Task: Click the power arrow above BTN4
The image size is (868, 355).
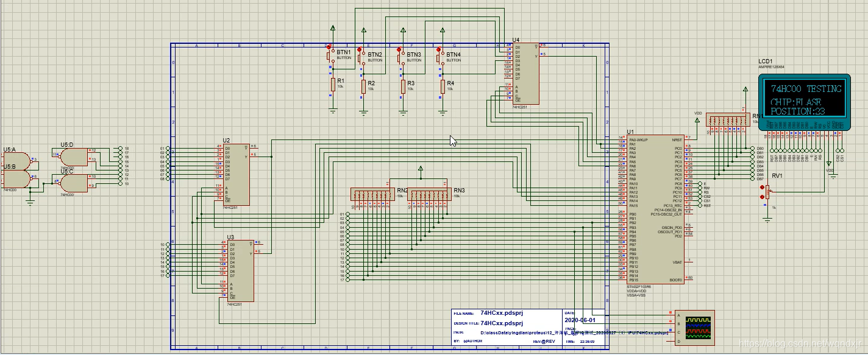Action: click(x=443, y=30)
